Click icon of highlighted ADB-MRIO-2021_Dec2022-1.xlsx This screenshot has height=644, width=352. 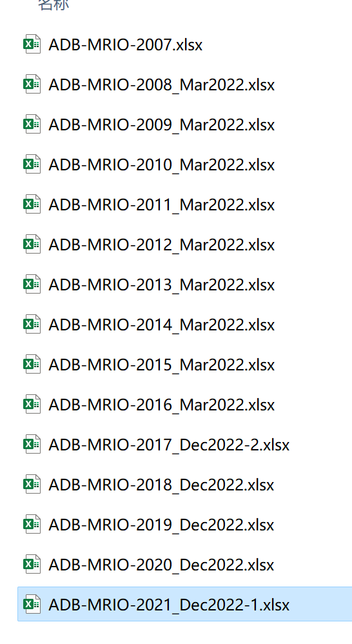coord(32,605)
